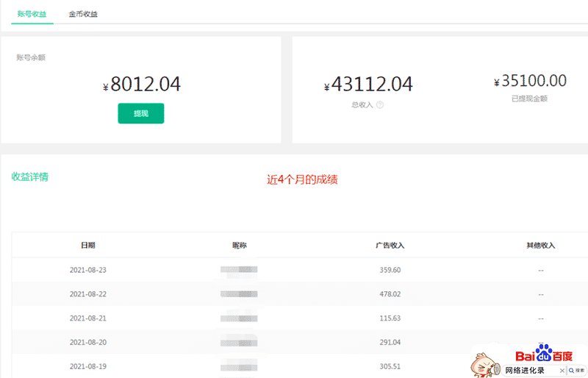Click the 日期 column header
588x378 pixels.
click(x=87, y=245)
